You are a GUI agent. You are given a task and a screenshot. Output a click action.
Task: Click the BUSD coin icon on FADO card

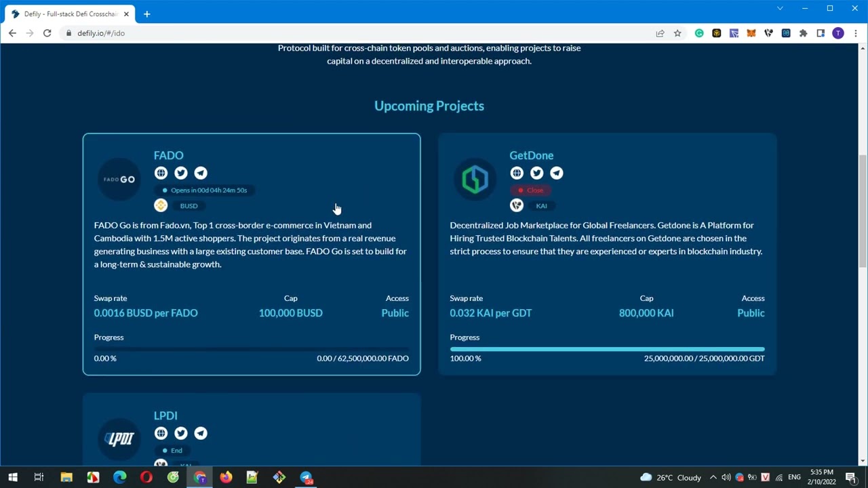click(x=161, y=205)
